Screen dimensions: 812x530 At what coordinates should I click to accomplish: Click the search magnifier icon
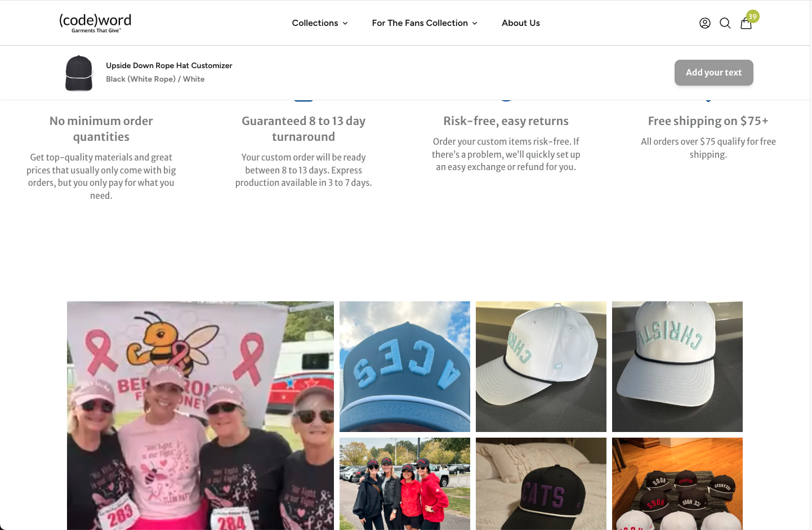(725, 23)
